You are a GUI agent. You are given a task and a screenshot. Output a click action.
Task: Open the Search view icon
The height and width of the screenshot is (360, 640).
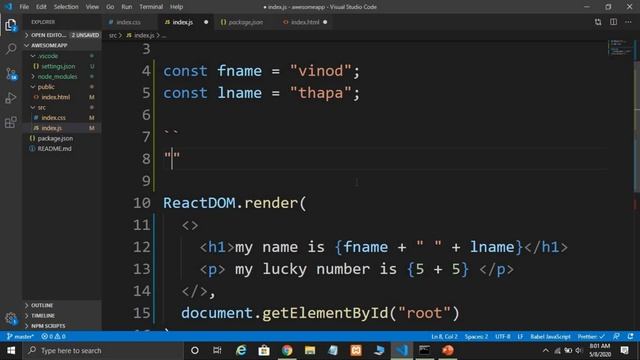11,49
